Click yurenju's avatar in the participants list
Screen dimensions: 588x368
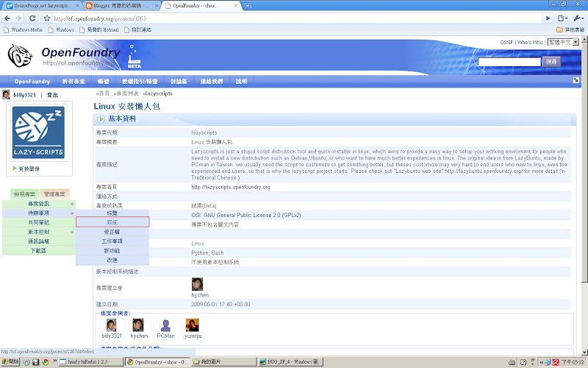pos(193,325)
